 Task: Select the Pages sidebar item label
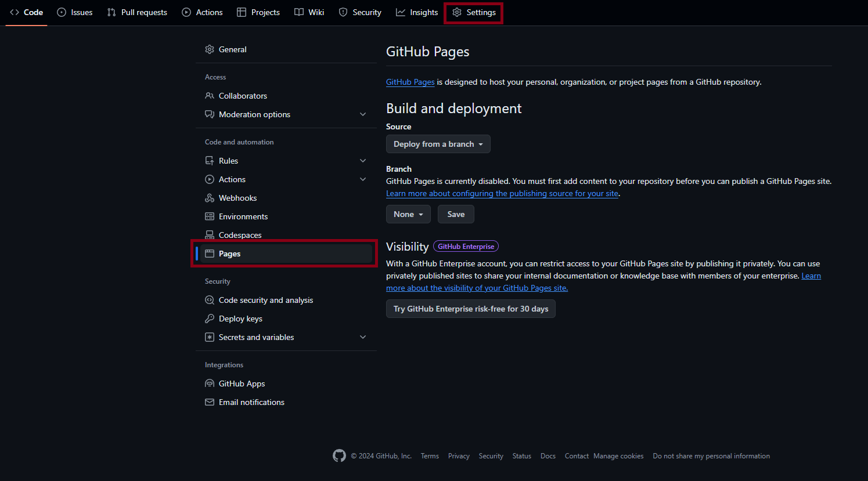pos(230,254)
